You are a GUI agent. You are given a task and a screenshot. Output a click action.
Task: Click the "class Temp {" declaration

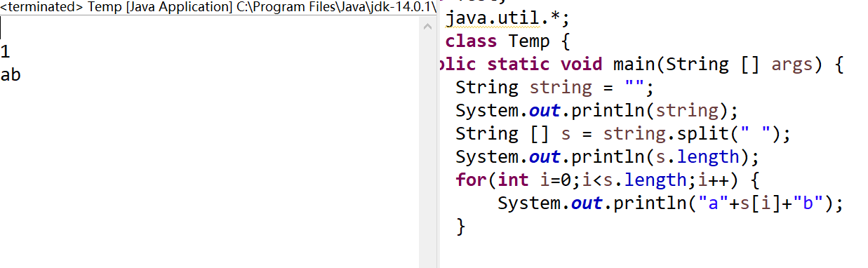tap(508, 41)
